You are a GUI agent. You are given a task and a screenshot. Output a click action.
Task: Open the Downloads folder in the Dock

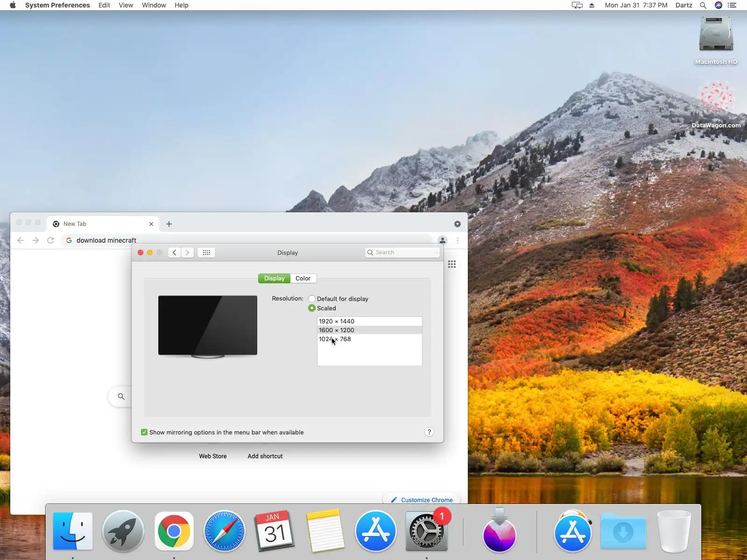(x=623, y=531)
